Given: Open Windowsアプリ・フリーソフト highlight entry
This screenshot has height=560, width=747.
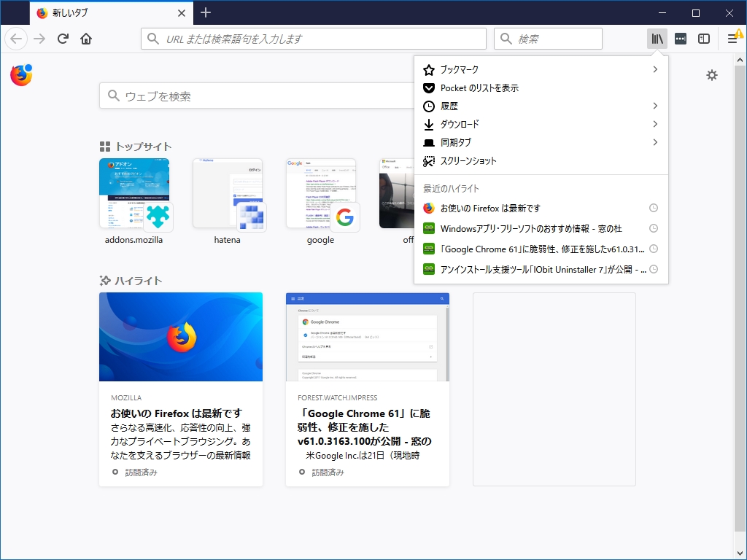Looking at the screenshot, I should [541, 228].
